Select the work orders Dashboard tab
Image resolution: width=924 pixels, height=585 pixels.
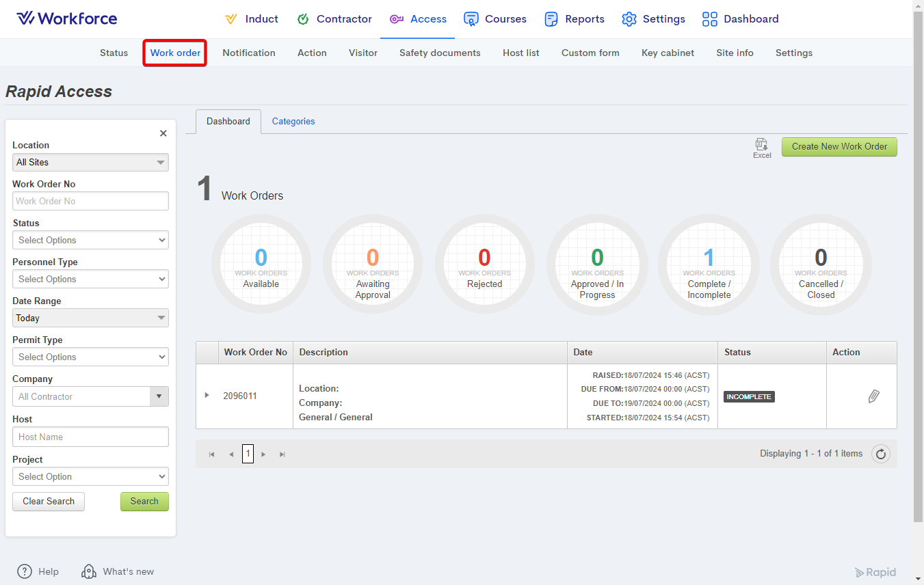click(228, 122)
